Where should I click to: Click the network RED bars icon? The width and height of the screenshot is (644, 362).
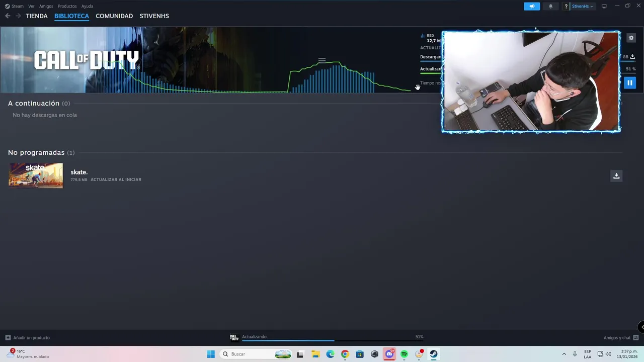(x=423, y=36)
